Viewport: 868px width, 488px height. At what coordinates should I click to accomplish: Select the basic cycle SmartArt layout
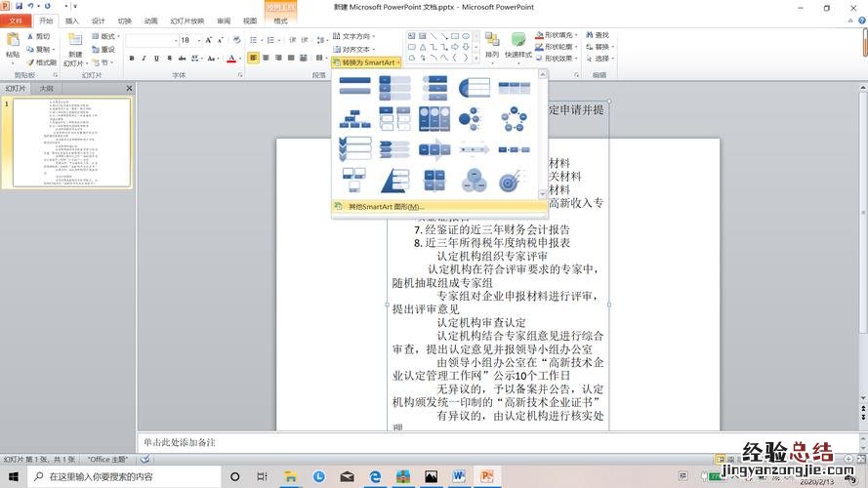pos(514,119)
